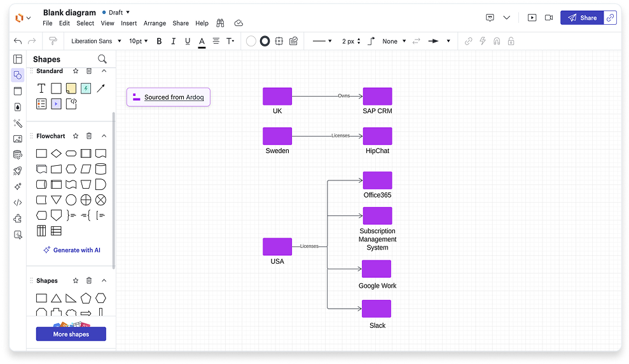
Task: Click the Generate with AI link
Action: 71,250
